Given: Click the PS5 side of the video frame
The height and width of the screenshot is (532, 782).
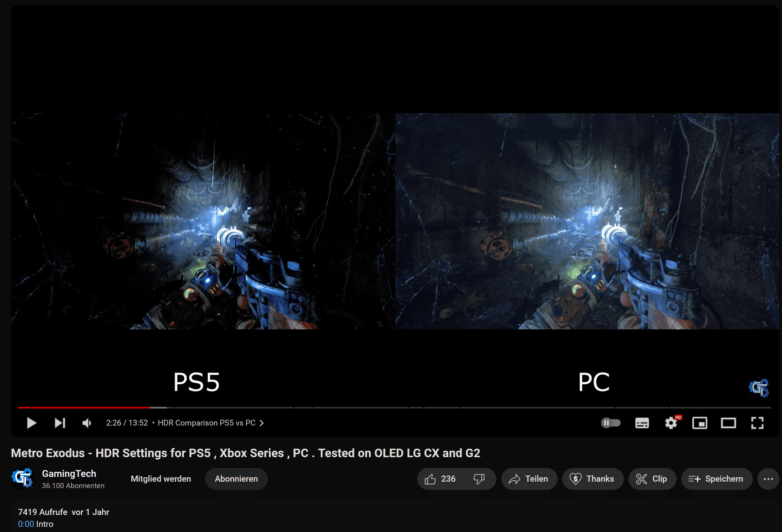Looking at the screenshot, I should point(203,221).
